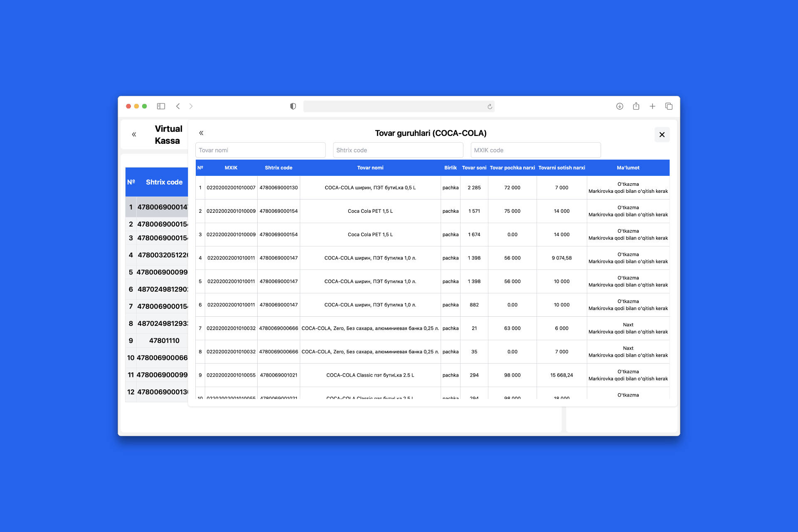798x532 pixels.
Task: Click selling price 6 000
Action: click(x=562, y=328)
